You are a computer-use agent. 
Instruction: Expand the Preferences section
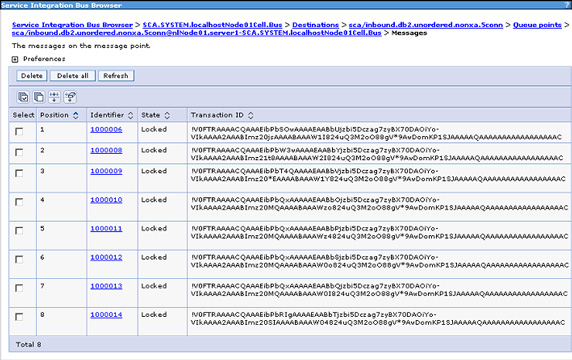click(x=15, y=59)
